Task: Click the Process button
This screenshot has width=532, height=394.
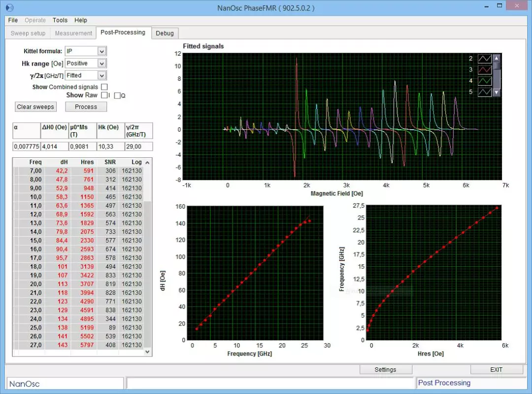Action: coord(86,107)
